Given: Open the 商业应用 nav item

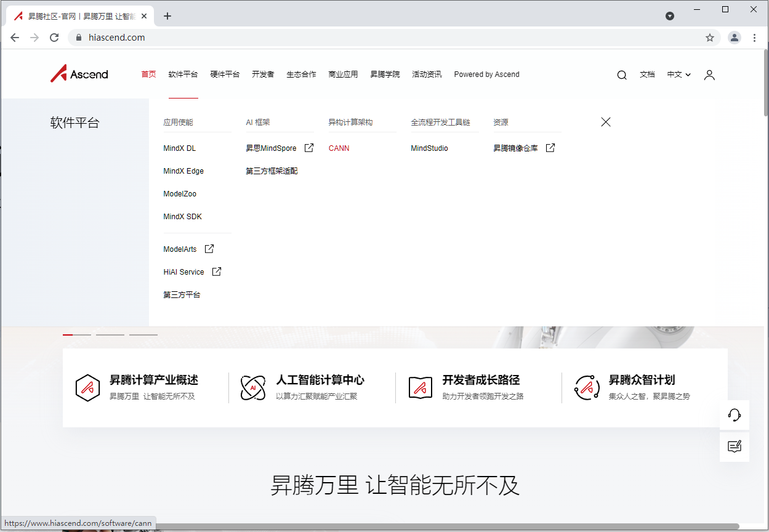Looking at the screenshot, I should coord(343,75).
